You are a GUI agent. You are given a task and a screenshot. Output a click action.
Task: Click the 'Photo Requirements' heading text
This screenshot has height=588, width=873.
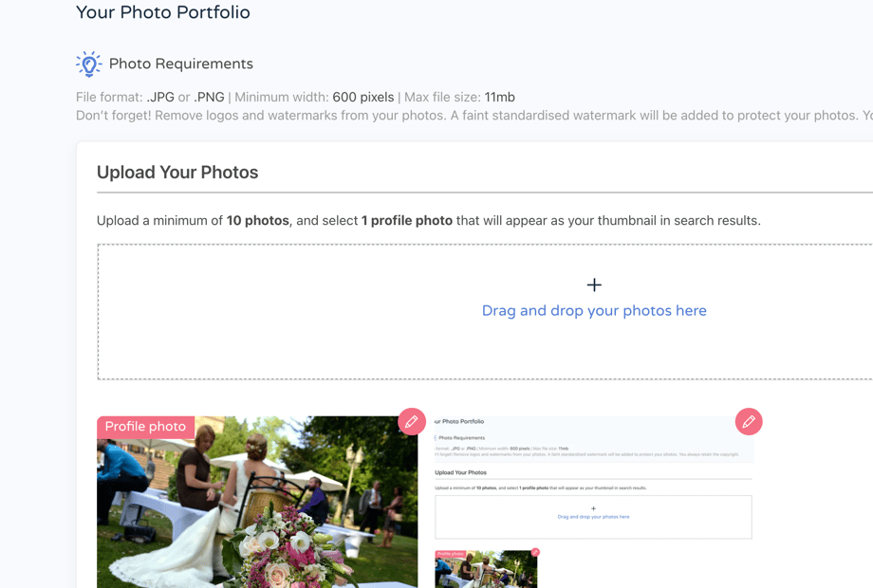tap(181, 64)
